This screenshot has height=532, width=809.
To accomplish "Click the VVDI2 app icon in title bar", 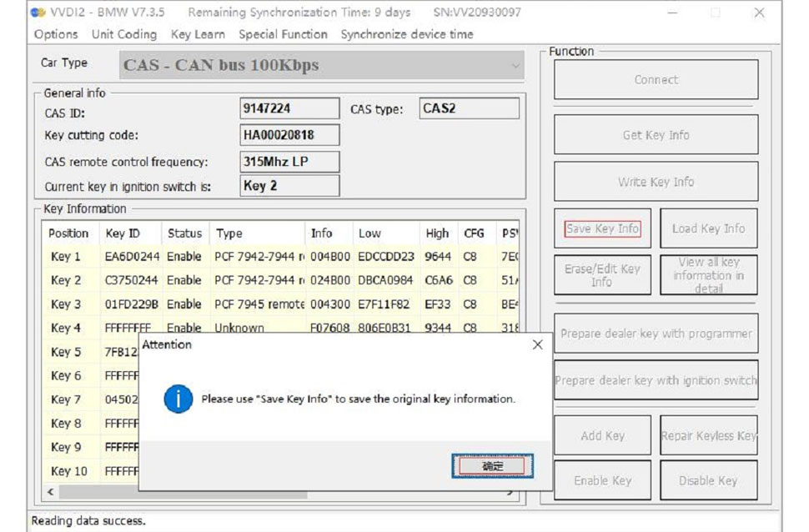I will 38,13.
